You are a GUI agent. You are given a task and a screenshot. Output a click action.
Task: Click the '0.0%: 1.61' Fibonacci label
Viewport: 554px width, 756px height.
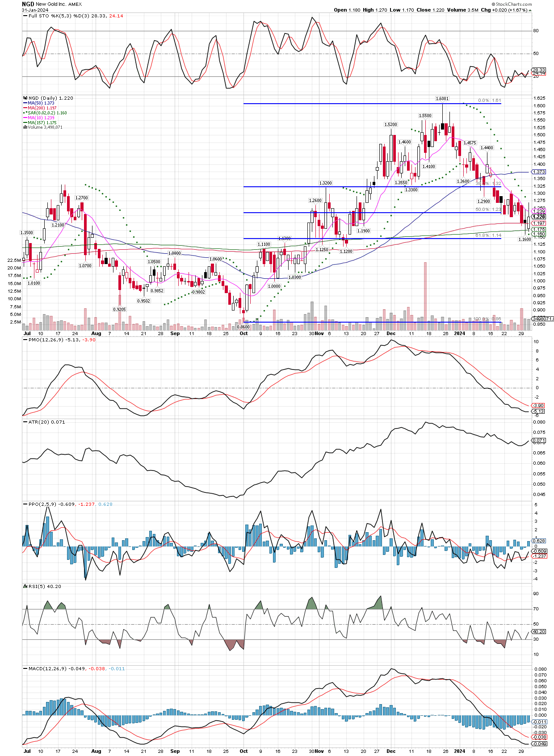tap(489, 101)
